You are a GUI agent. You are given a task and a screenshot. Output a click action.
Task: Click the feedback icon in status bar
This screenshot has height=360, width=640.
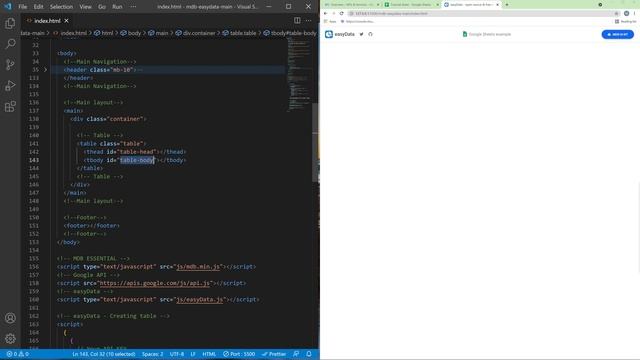pyautogui.click(x=296, y=354)
